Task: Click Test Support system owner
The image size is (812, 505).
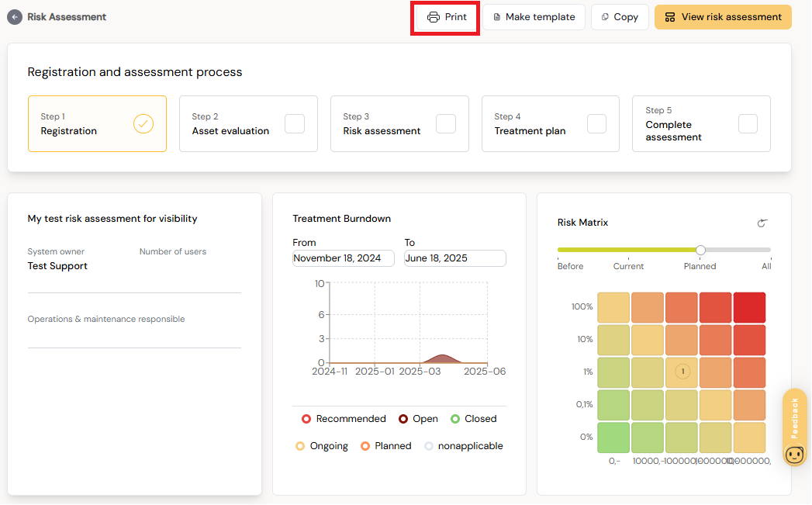Action: (x=57, y=266)
